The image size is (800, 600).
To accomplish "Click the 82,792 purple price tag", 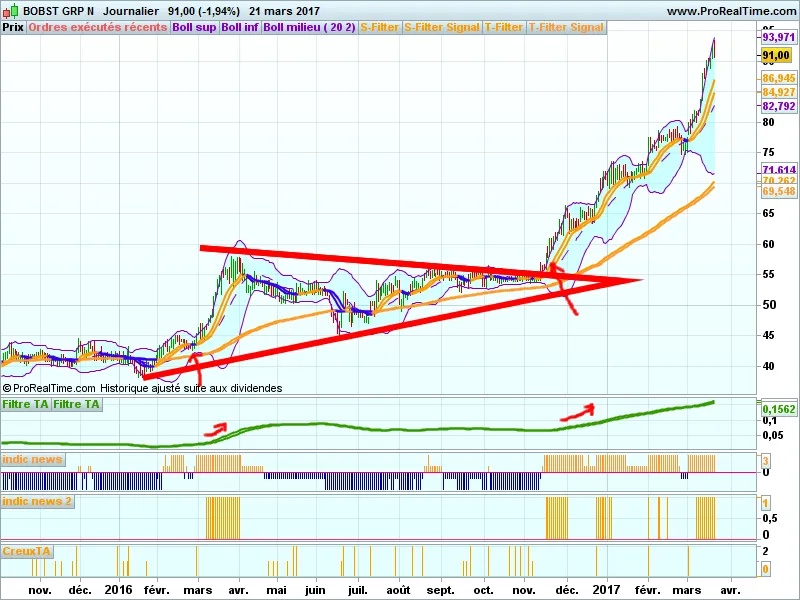I will (x=778, y=106).
